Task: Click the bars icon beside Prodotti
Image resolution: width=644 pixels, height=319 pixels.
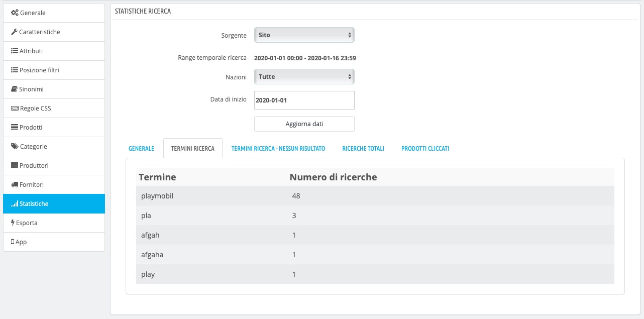Action: point(15,128)
